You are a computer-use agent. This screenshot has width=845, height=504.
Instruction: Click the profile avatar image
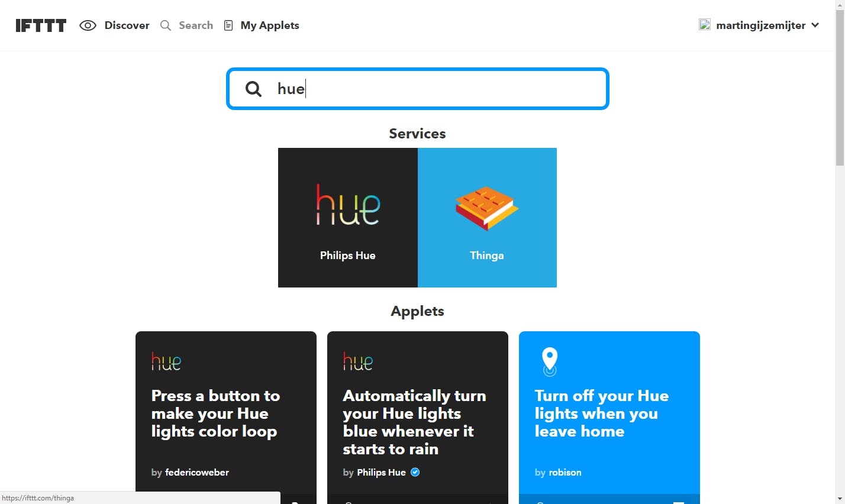tap(705, 25)
